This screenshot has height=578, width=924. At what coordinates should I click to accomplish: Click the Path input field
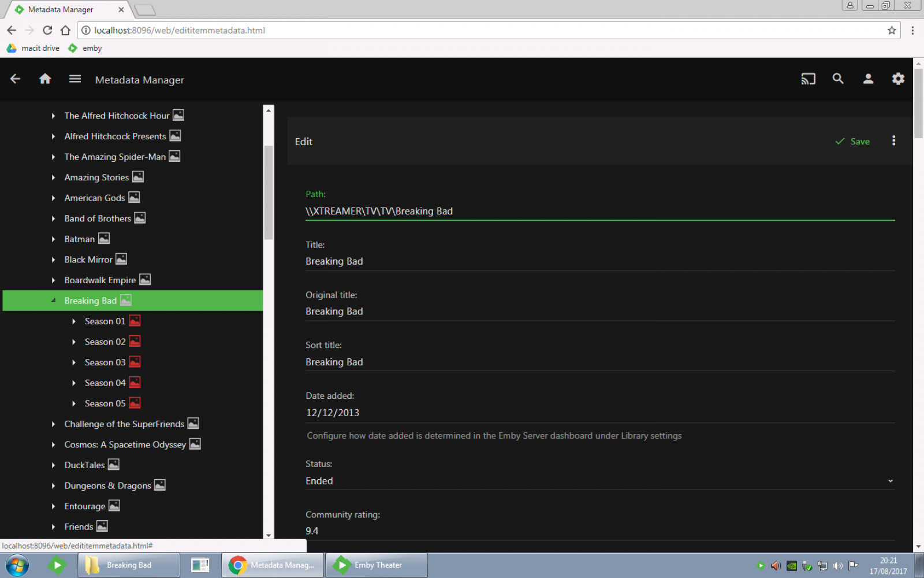tap(600, 211)
